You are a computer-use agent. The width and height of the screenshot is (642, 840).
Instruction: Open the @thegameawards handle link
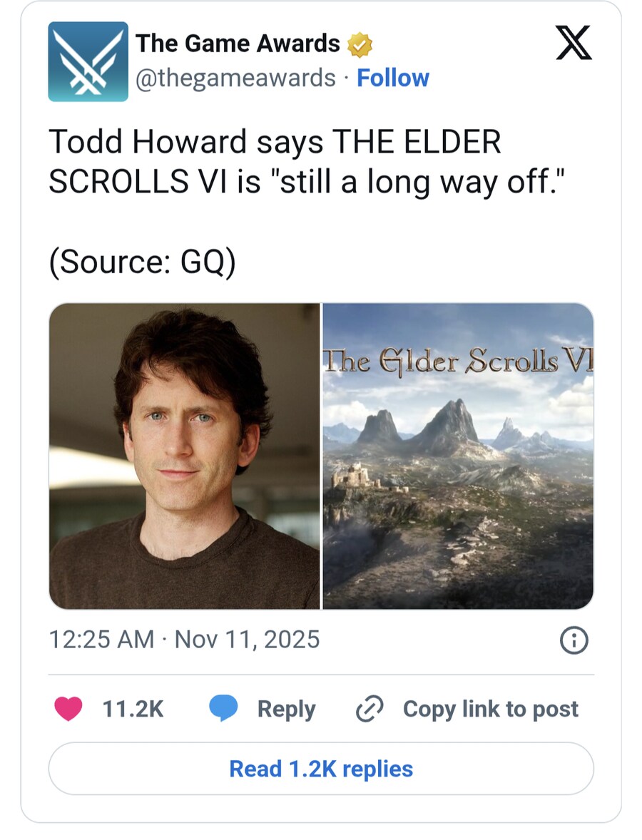click(x=236, y=78)
